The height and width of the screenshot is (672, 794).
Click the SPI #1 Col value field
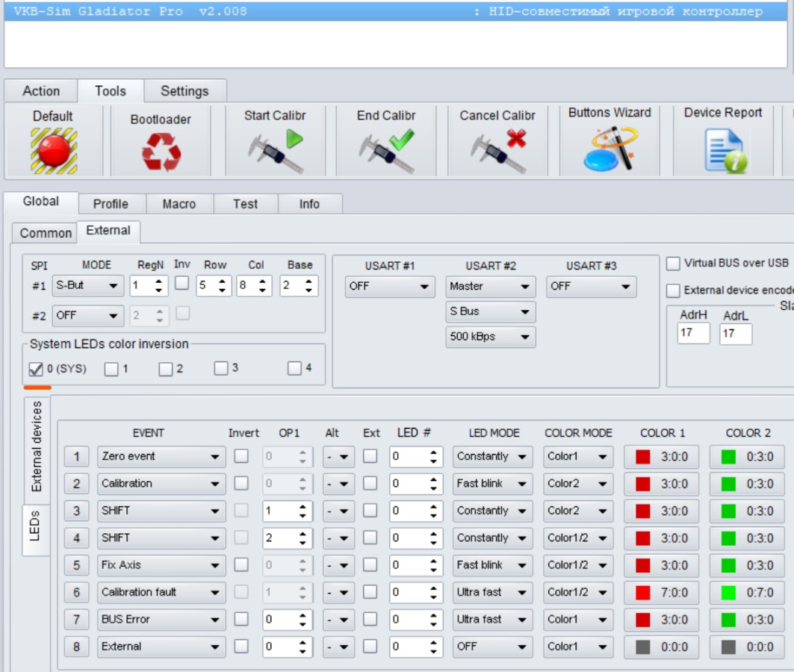click(x=254, y=286)
